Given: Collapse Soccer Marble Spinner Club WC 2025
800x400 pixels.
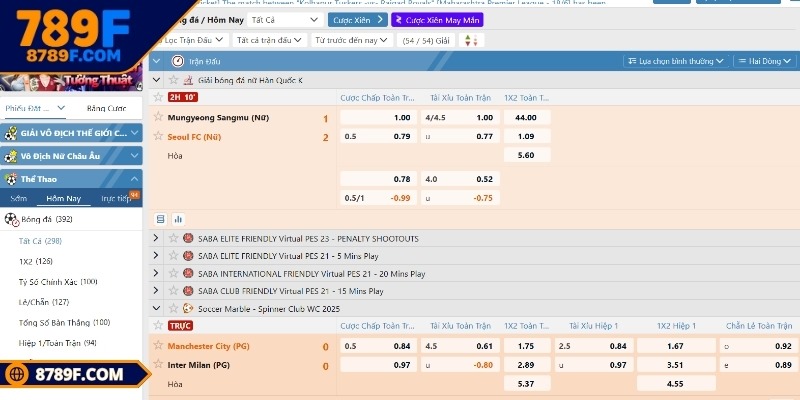Looking at the screenshot, I should (x=157, y=309).
